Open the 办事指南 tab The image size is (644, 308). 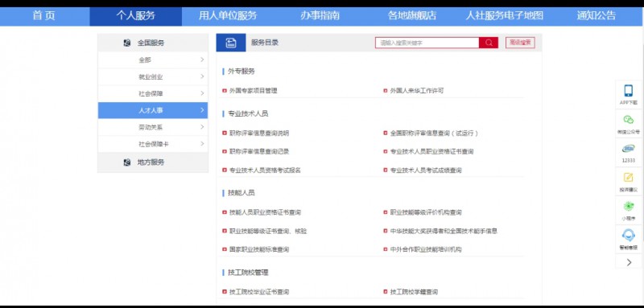pos(320,16)
